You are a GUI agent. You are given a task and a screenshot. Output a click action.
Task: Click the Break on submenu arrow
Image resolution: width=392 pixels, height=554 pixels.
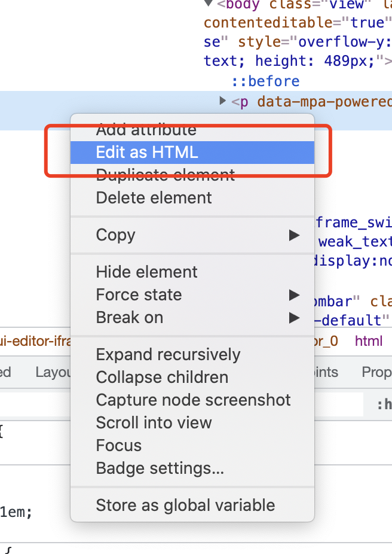pyautogui.click(x=294, y=318)
